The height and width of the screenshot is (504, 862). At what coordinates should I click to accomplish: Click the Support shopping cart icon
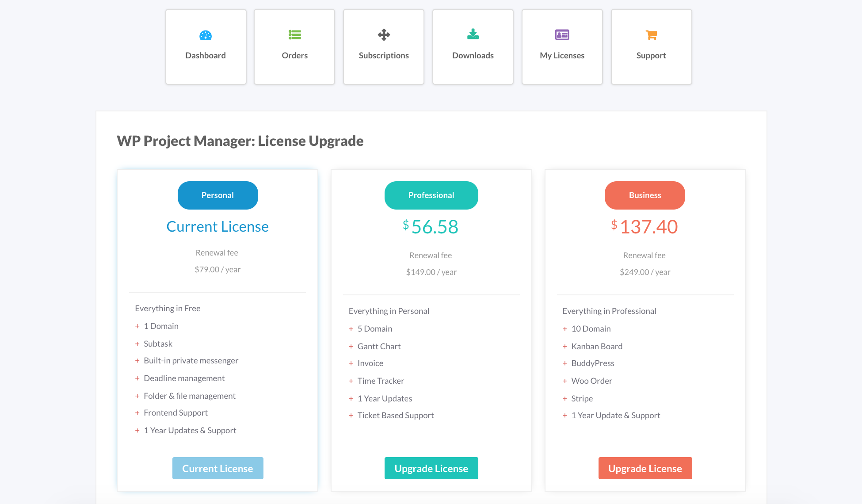tap(651, 34)
